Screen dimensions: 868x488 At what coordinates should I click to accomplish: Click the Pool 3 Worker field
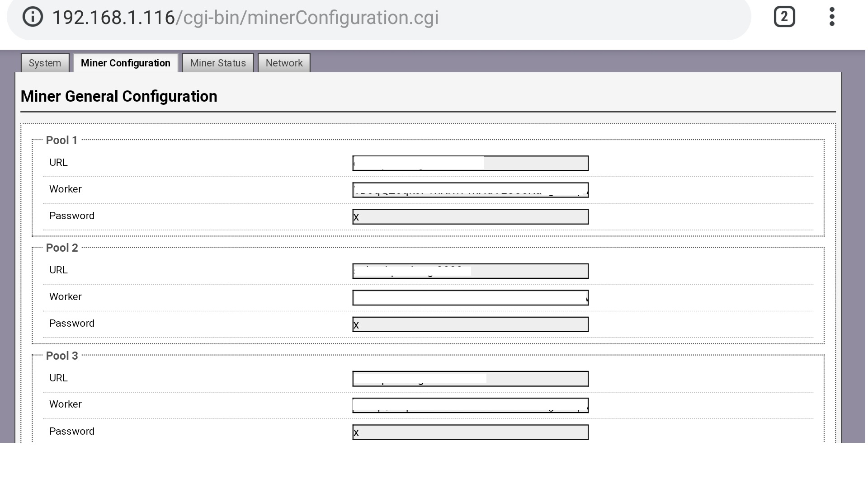(x=470, y=405)
